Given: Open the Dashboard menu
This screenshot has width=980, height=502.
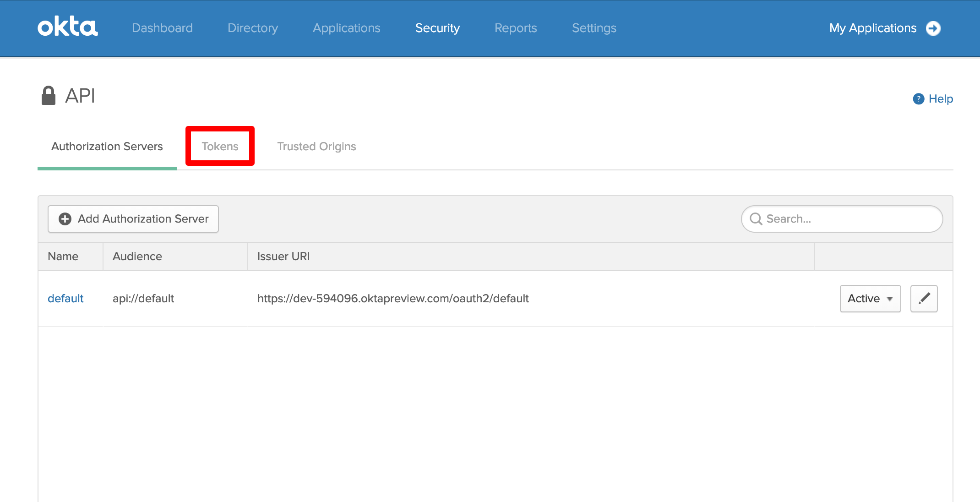Looking at the screenshot, I should point(162,28).
